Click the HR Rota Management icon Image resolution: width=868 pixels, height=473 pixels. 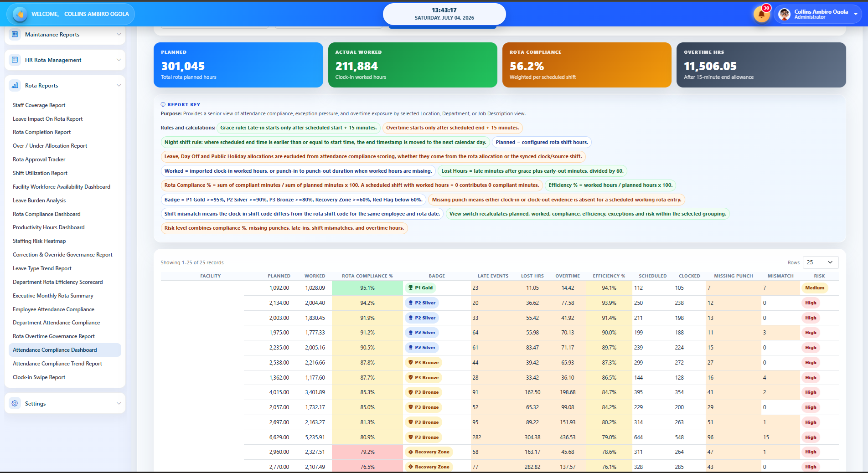(x=15, y=60)
